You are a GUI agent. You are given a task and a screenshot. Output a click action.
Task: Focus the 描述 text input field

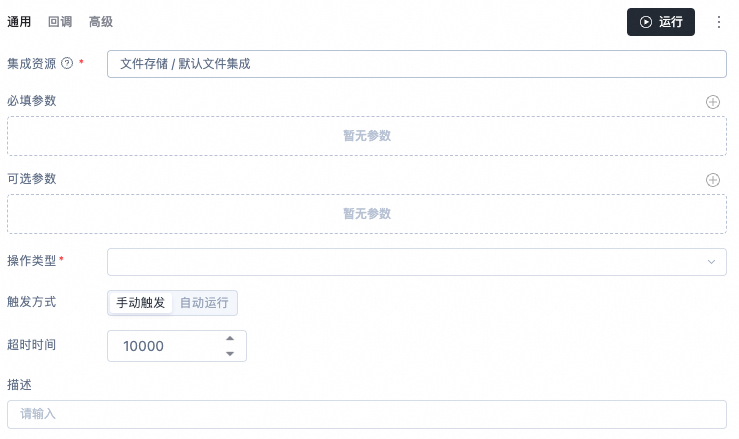coord(367,414)
